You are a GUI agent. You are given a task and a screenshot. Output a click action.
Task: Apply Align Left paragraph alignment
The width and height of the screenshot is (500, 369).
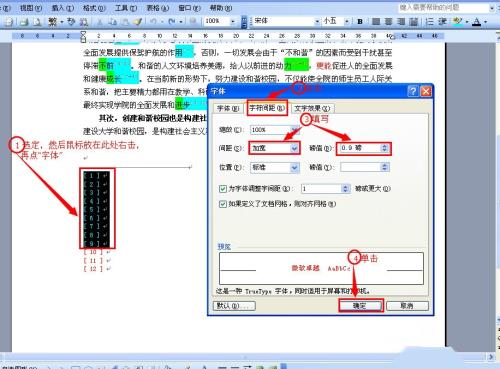pos(376,22)
